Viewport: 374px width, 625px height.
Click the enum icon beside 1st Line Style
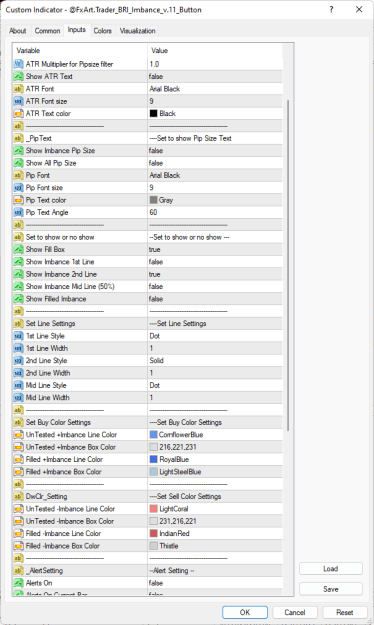click(18, 336)
